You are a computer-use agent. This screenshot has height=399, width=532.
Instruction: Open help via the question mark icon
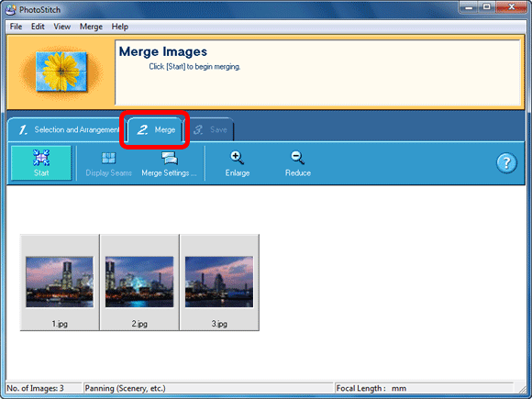pos(506,163)
